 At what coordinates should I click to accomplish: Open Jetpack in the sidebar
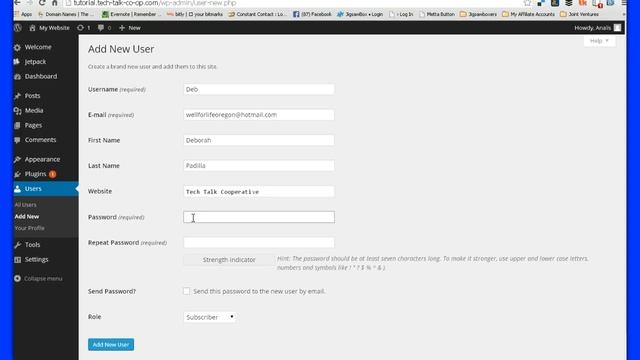coord(36,62)
